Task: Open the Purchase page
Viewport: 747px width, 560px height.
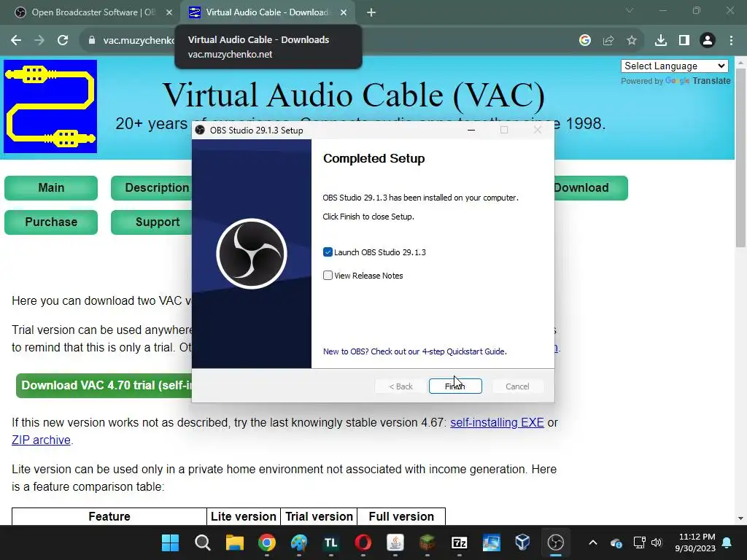Action: (x=51, y=222)
